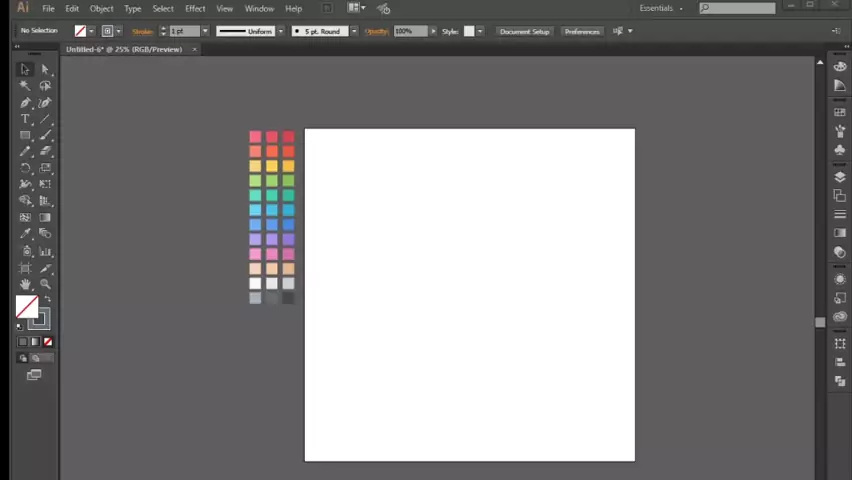Click the Document Setup button
This screenshot has width=852, height=480.
[x=525, y=31]
